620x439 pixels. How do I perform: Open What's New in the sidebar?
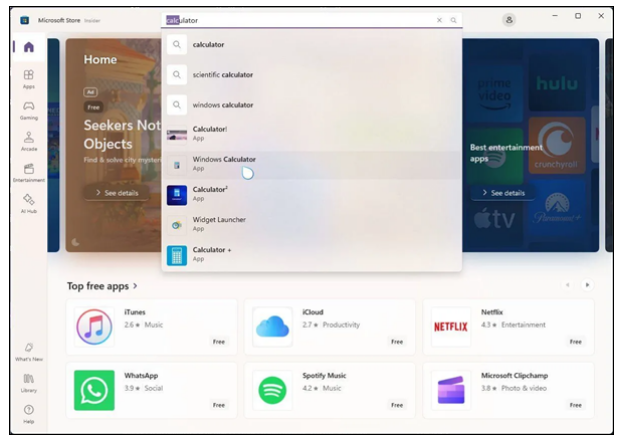point(28,352)
